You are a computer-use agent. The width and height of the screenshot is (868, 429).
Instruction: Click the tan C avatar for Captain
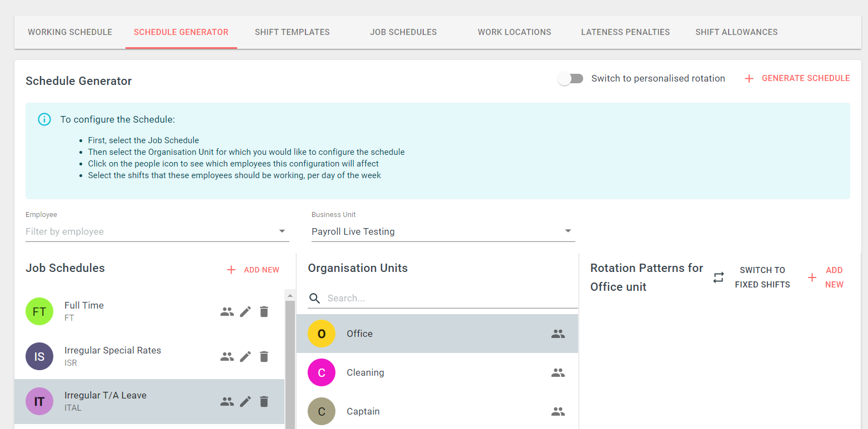click(322, 412)
